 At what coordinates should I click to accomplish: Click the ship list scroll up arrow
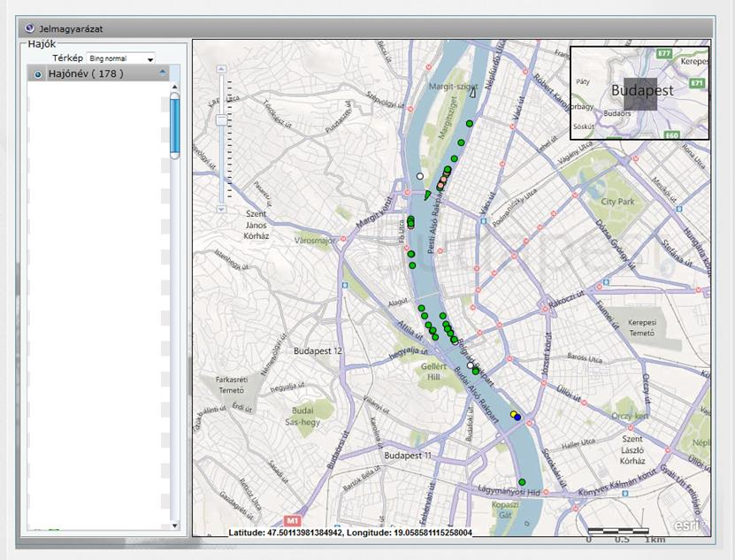pyautogui.click(x=175, y=87)
